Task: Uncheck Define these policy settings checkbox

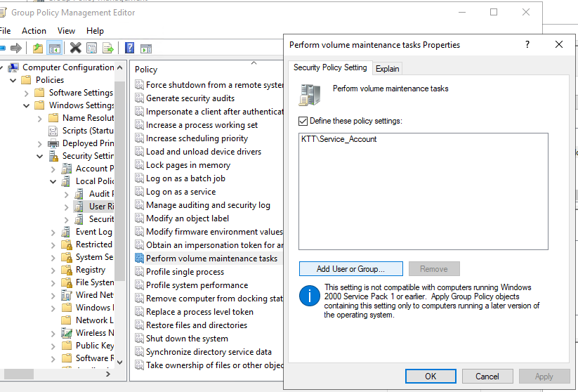Action: (303, 121)
